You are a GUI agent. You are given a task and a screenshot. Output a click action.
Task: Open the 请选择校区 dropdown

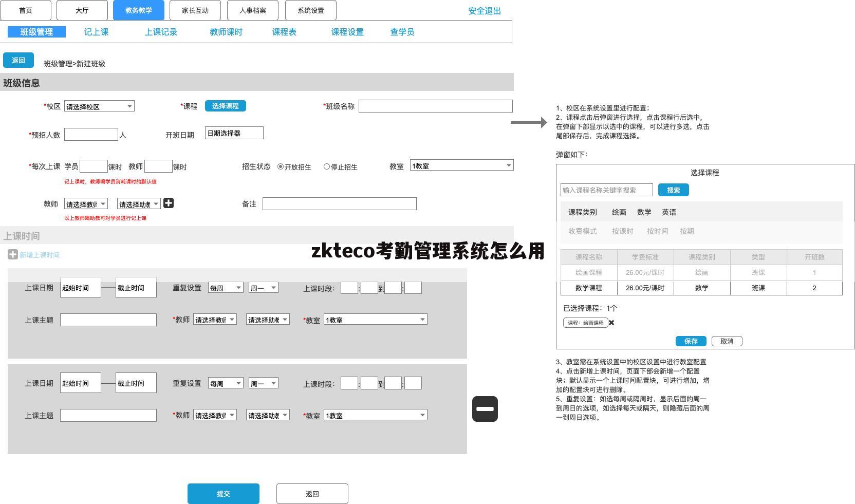(x=99, y=106)
